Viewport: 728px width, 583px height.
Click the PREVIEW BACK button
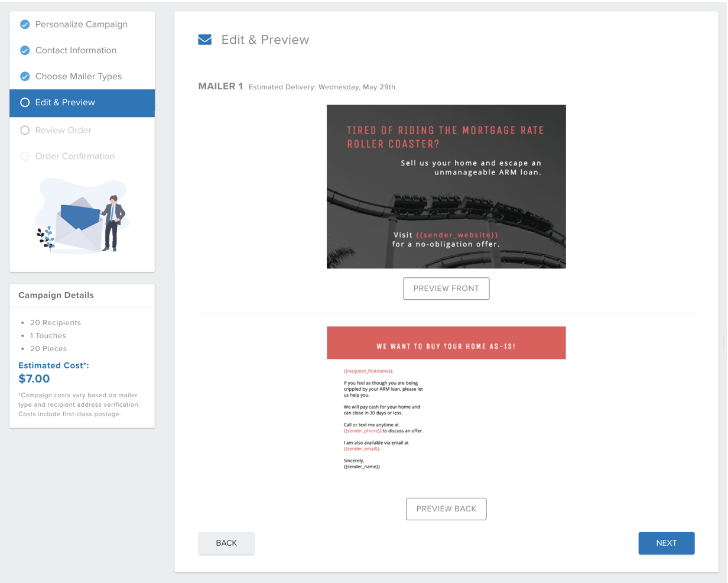[x=446, y=509]
